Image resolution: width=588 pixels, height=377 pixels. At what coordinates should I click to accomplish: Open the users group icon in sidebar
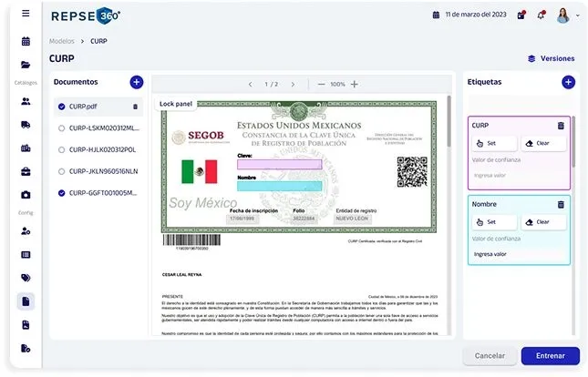coord(26,101)
